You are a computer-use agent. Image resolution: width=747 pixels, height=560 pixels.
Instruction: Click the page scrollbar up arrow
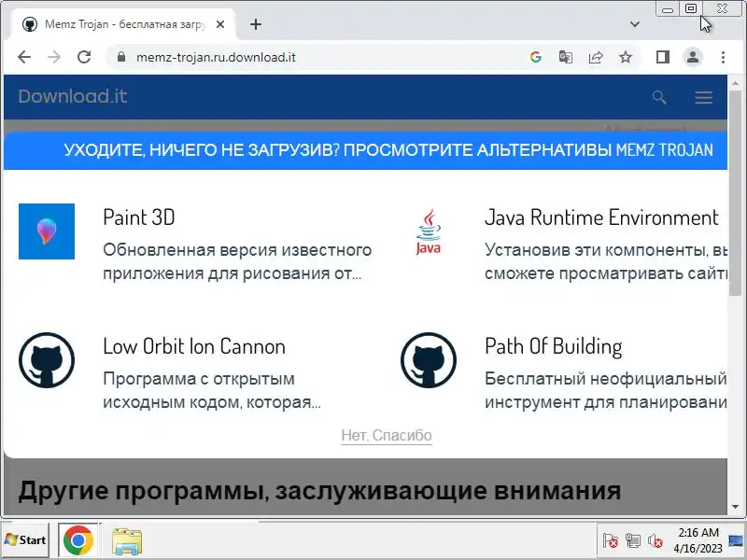point(736,82)
